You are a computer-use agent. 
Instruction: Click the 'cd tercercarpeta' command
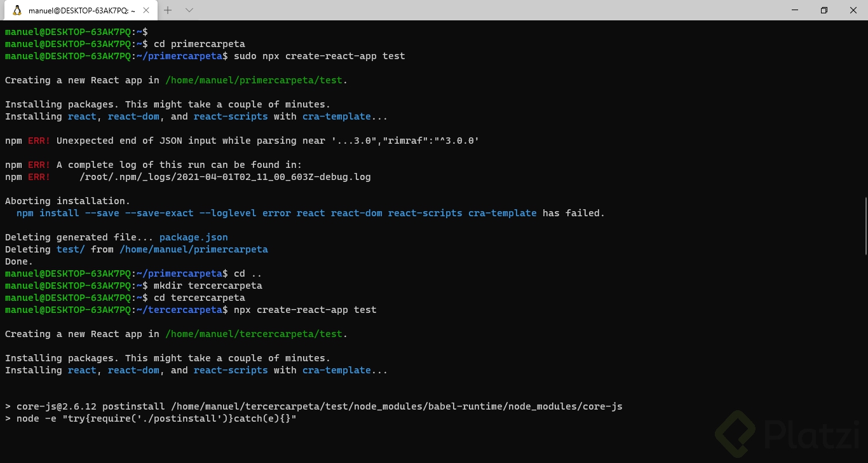click(x=200, y=298)
